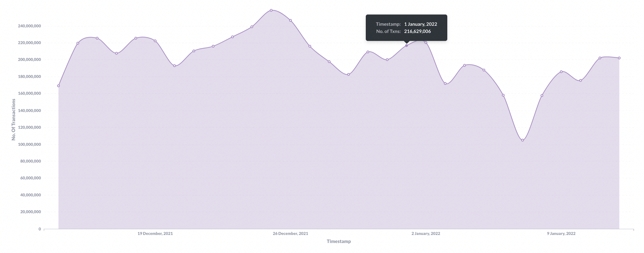Select the first data point on the left
Screen dimensions: 644x253
58,86
